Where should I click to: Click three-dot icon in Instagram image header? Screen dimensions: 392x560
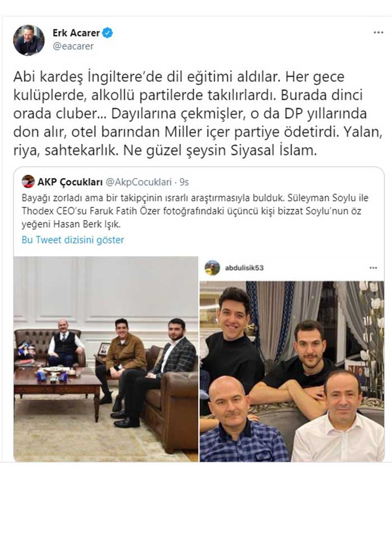coord(373,268)
